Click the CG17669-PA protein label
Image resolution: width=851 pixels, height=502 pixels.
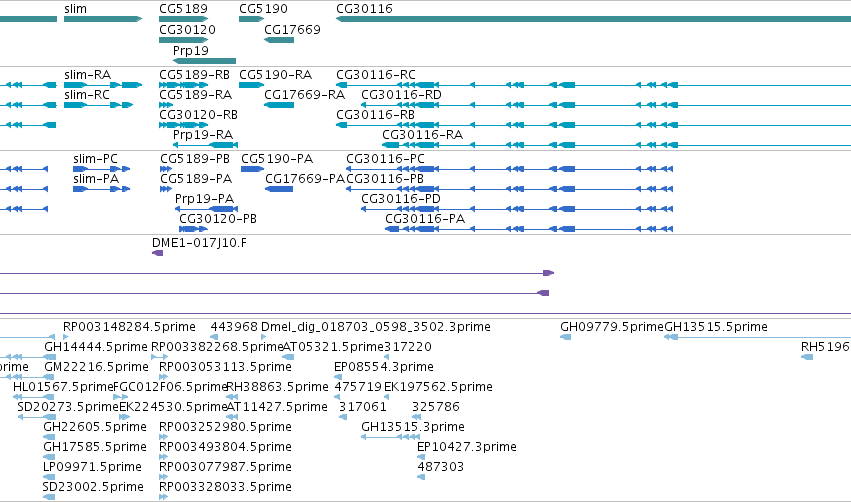point(305,179)
